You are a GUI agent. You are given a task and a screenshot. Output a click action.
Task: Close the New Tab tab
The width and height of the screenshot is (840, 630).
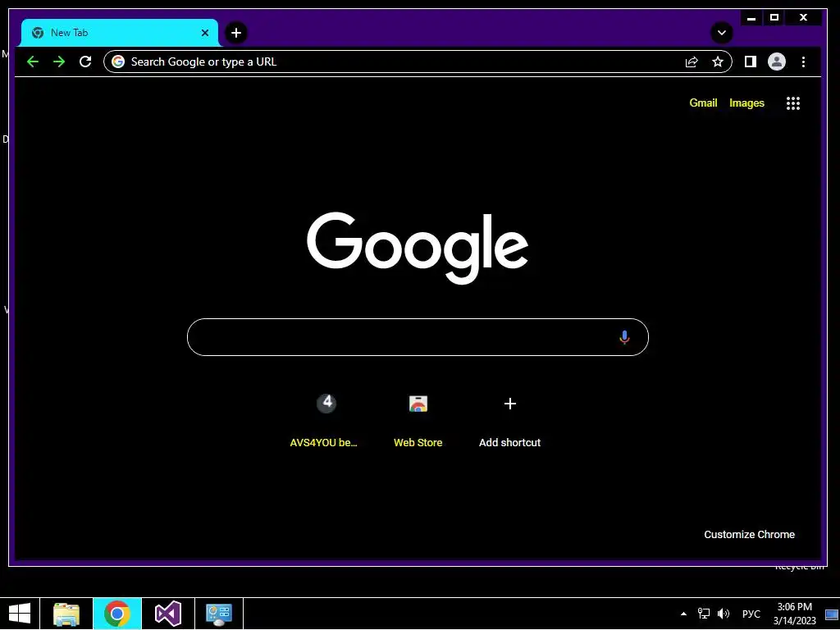[x=204, y=33]
